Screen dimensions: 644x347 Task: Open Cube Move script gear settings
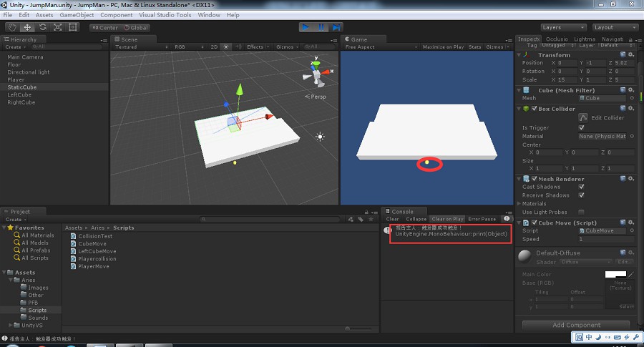pyautogui.click(x=631, y=223)
